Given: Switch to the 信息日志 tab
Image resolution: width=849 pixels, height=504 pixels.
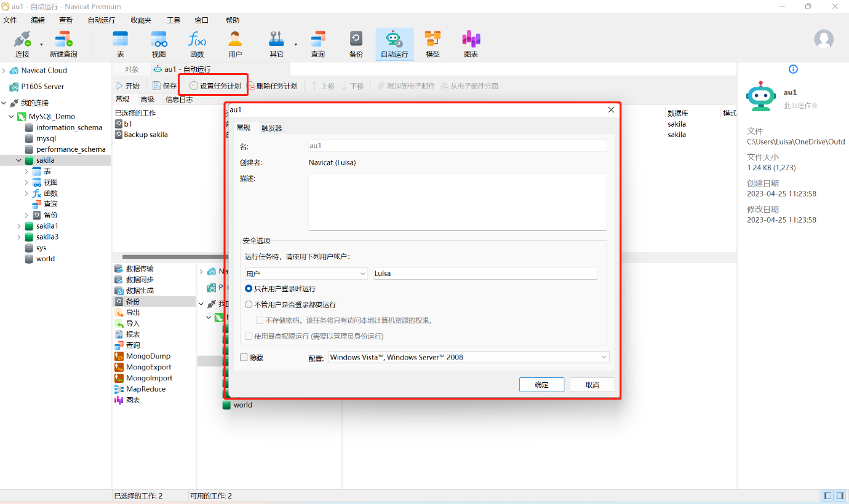Looking at the screenshot, I should tap(179, 100).
